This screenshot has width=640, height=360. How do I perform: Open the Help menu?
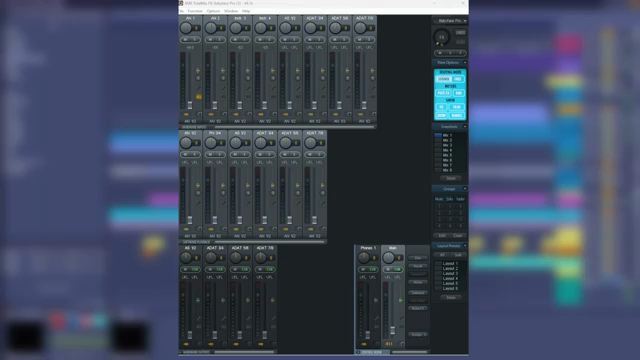(246, 11)
